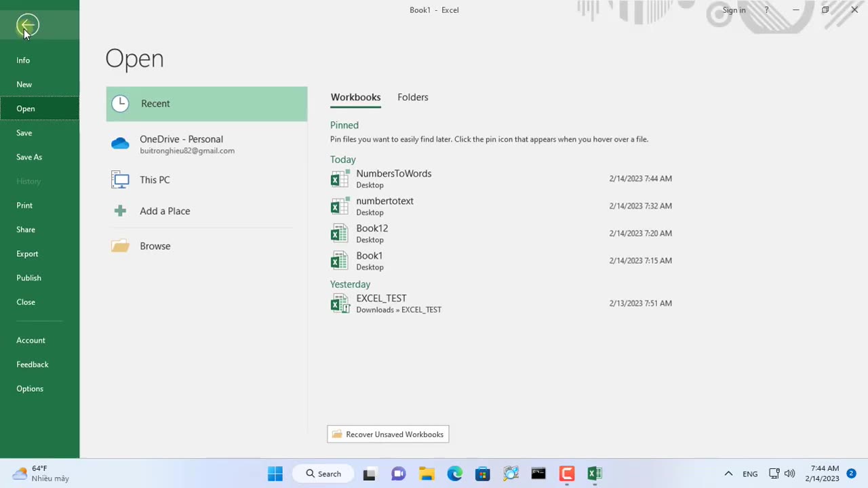Click the Book12 Excel file icon

pos(340,233)
